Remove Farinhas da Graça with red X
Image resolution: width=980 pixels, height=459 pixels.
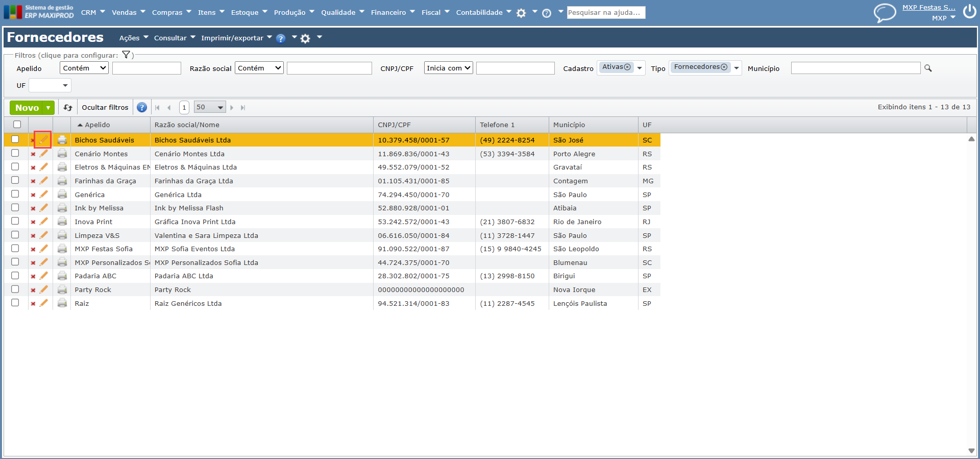[33, 181]
